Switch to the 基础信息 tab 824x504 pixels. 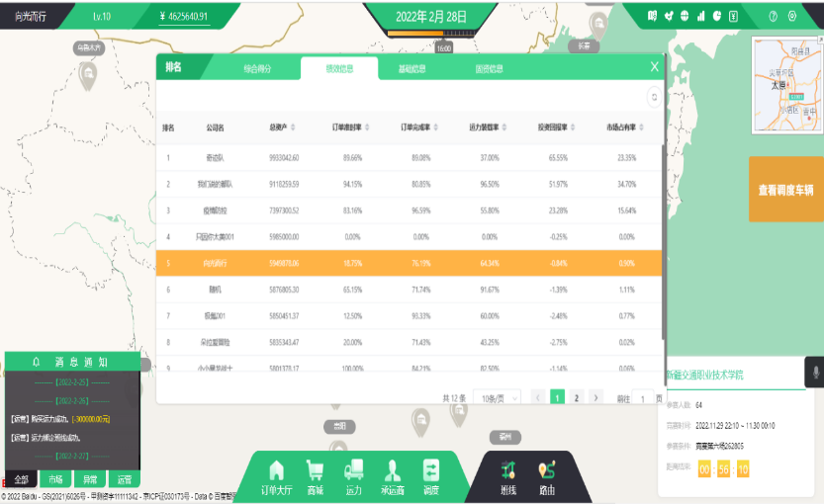pos(412,69)
